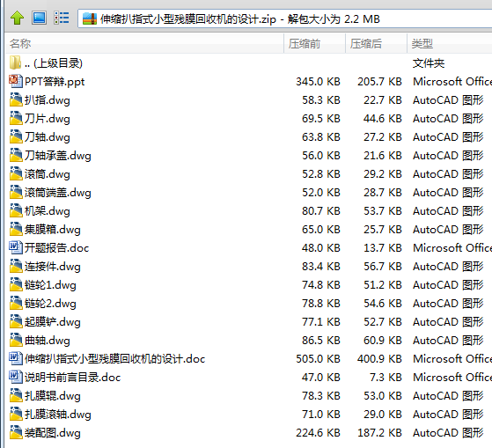Click the AutoCAD icon of 连接件.dwg

point(16,266)
